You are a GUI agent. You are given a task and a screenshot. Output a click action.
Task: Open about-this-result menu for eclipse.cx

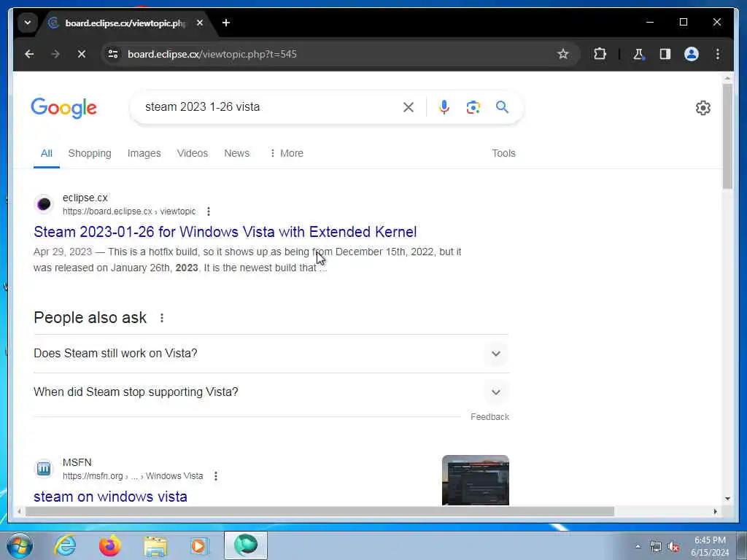(208, 211)
